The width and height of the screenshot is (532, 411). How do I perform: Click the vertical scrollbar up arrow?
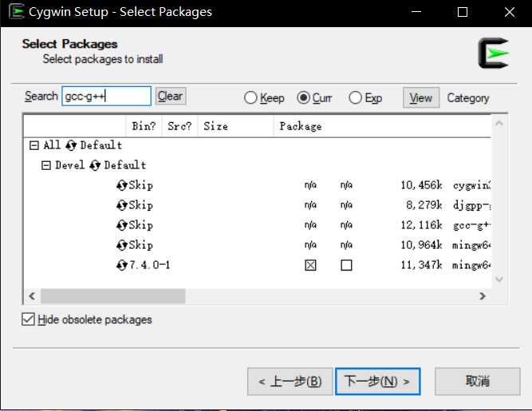coord(499,124)
